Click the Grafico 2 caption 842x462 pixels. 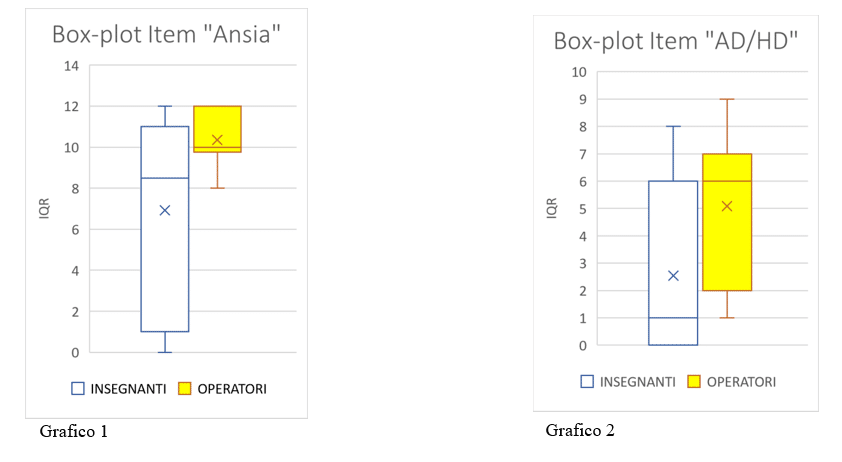point(580,430)
